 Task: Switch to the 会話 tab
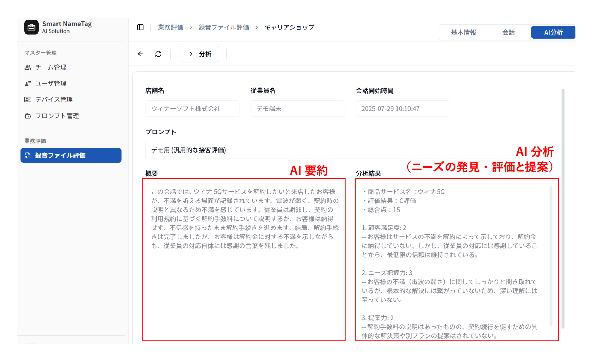508,32
